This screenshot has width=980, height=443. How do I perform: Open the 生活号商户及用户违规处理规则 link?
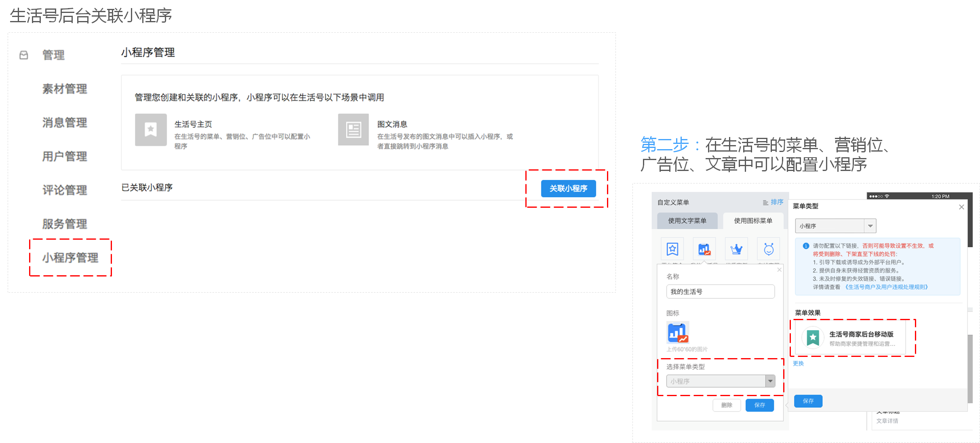(886, 287)
